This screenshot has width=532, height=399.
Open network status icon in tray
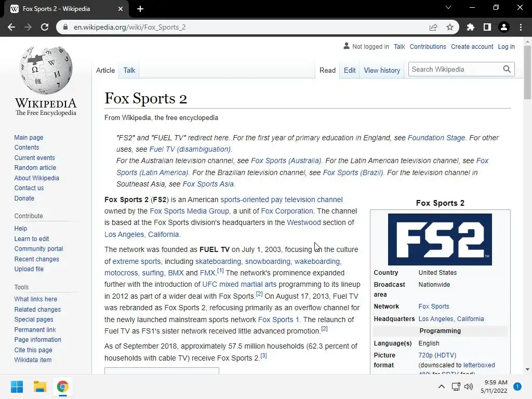click(456, 387)
